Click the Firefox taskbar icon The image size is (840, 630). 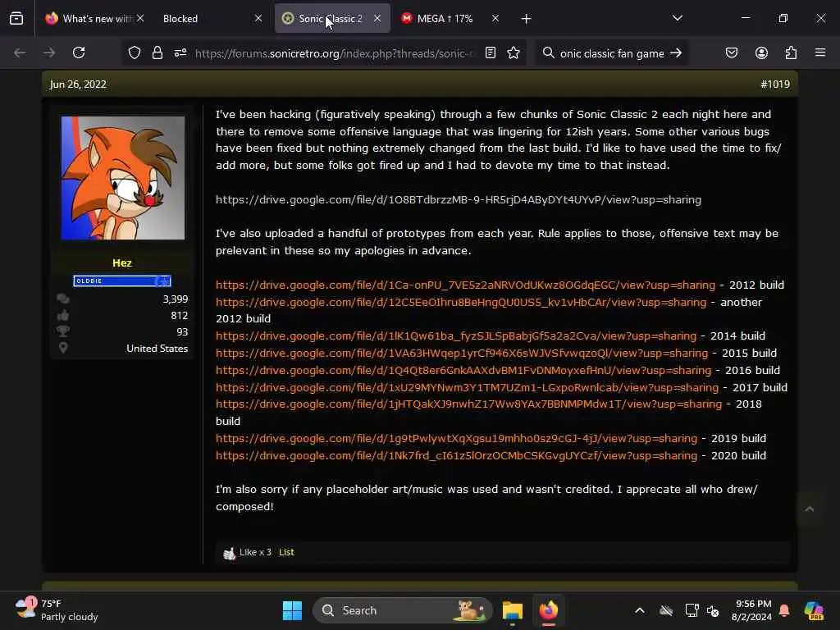[x=549, y=610]
